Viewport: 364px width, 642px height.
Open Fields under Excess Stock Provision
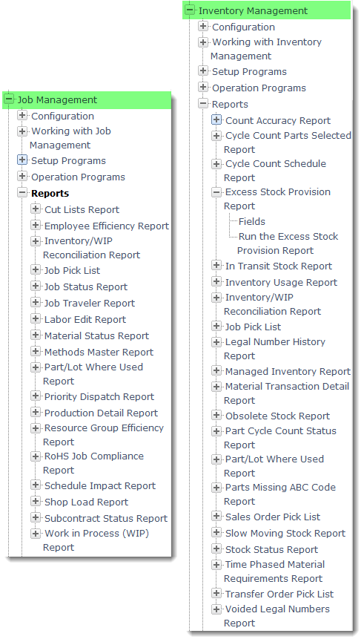pos(252,221)
